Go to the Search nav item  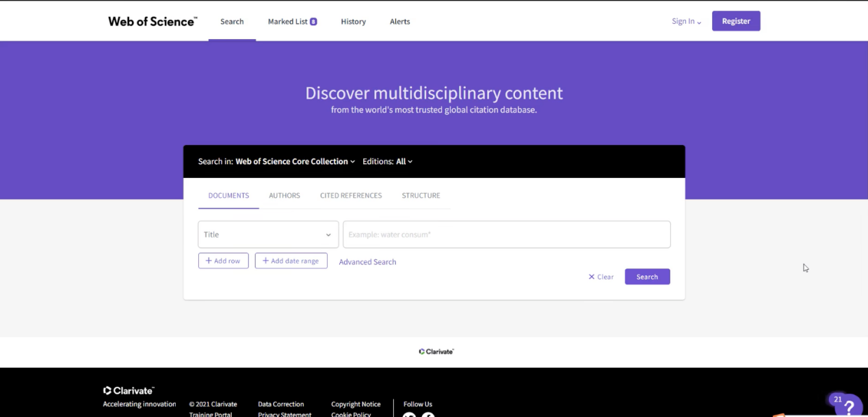[232, 21]
